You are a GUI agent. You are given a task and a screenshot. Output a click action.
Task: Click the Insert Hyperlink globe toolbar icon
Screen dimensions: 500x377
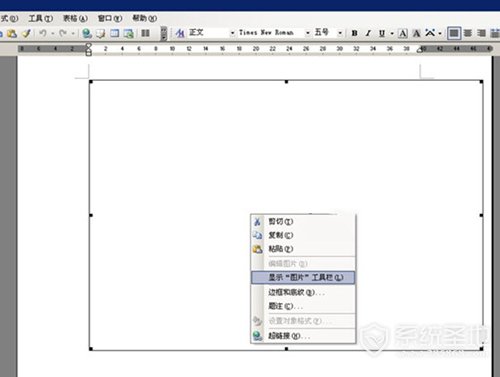point(87,33)
